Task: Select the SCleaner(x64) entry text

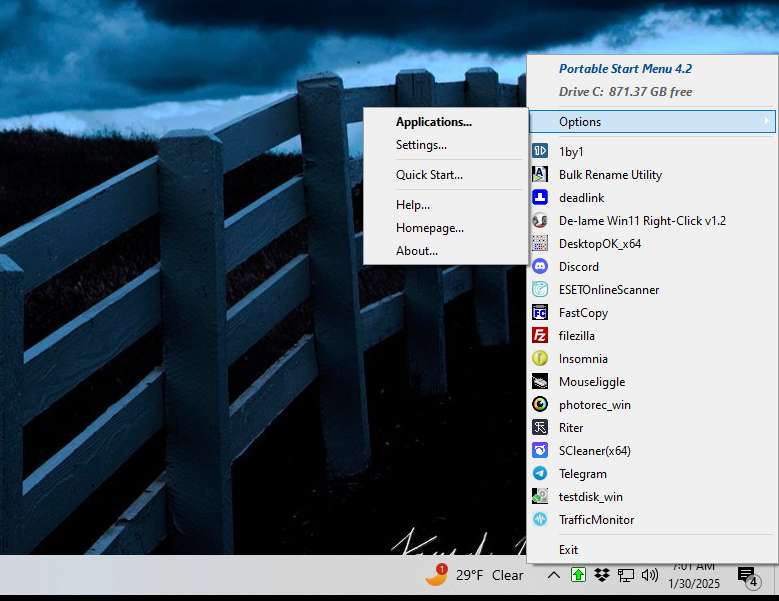Action: pyautogui.click(x=595, y=451)
